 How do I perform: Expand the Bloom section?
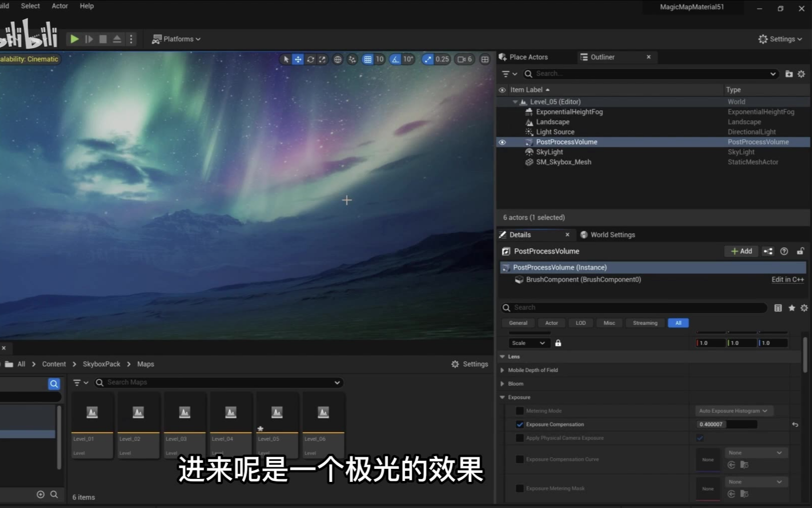pyautogui.click(x=503, y=384)
